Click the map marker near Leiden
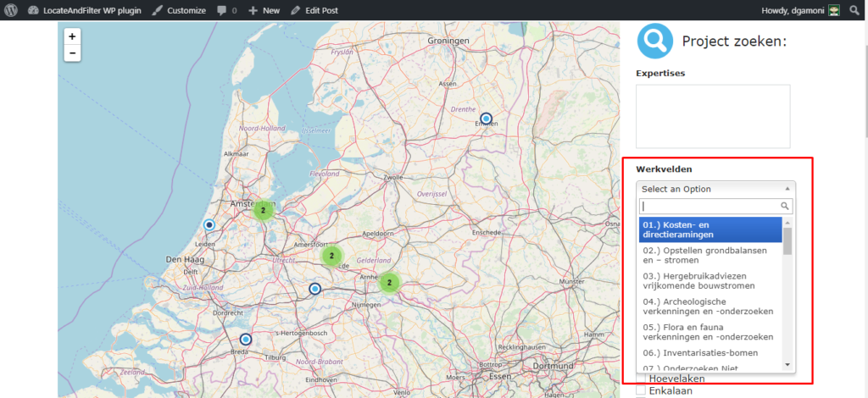The height and width of the screenshot is (398, 868). pyautogui.click(x=209, y=225)
